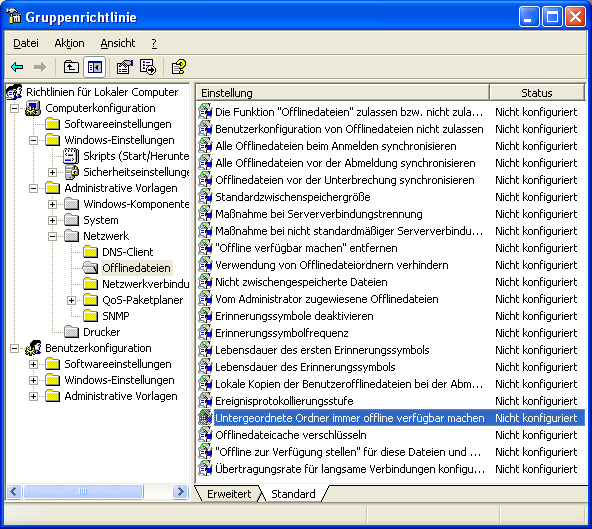Click the Back arrow toolbar icon

tap(17, 67)
